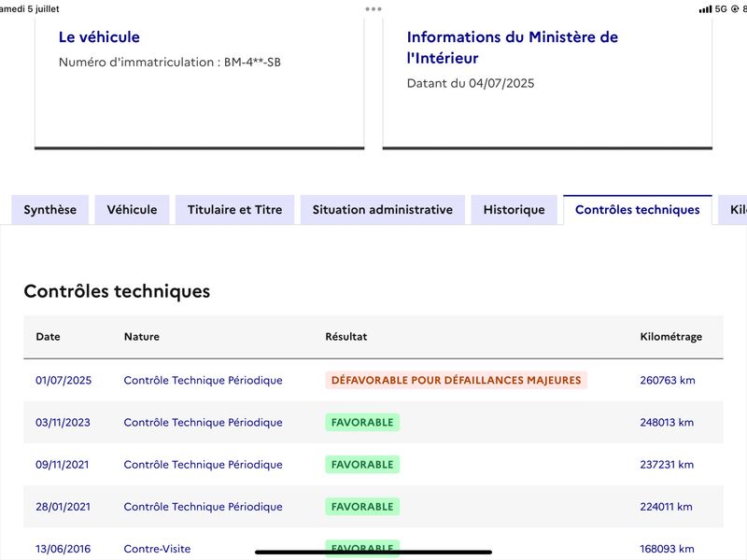Tap the three-dot multitasking icon at top

pyautogui.click(x=373, y=9)
